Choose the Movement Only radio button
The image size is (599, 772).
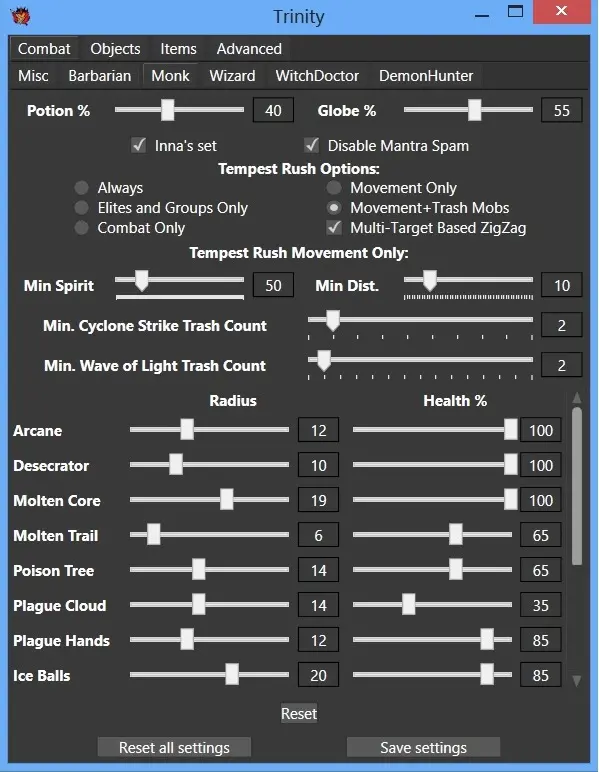(x=334, y=188)
